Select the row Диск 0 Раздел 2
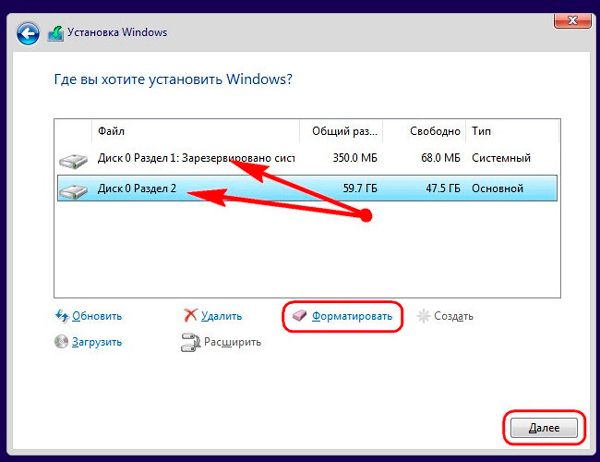 (x=307, y=188)
